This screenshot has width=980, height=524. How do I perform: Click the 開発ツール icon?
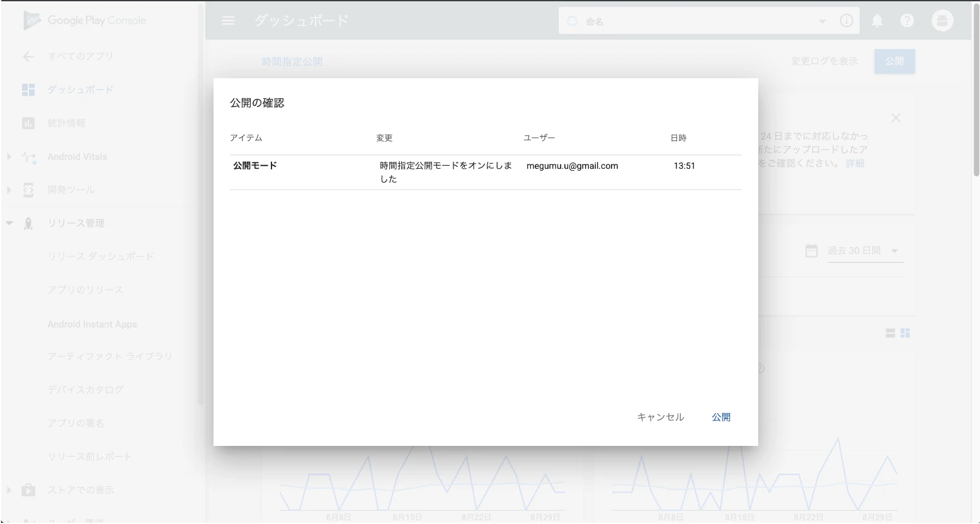28,190
